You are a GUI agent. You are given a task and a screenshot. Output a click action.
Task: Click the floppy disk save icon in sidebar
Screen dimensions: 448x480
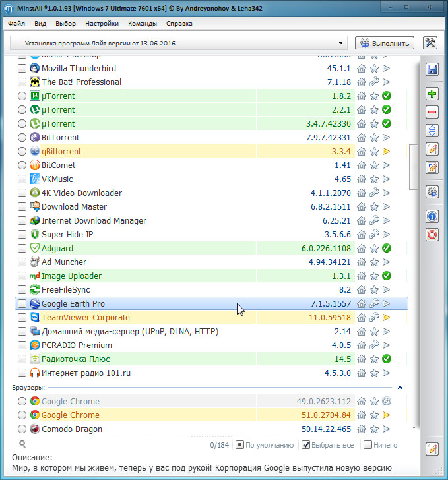[x=432, y=69]
